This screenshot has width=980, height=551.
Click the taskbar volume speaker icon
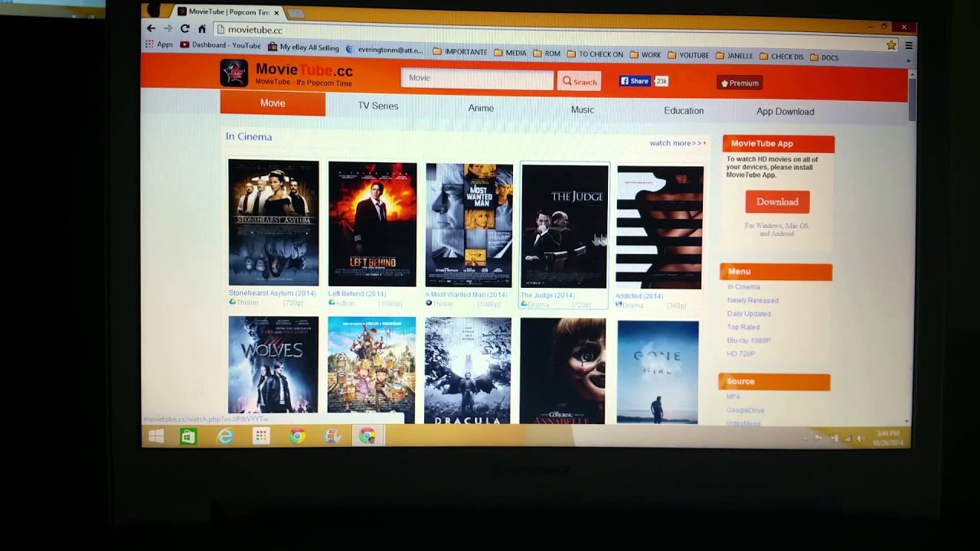861,439
